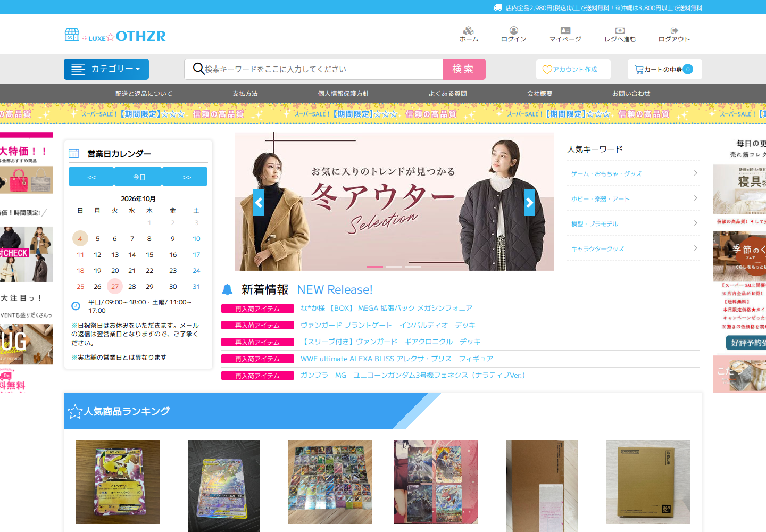
Task: Open WWE ultimate ALEXA BLISS news link
Action: pos(397,359)
